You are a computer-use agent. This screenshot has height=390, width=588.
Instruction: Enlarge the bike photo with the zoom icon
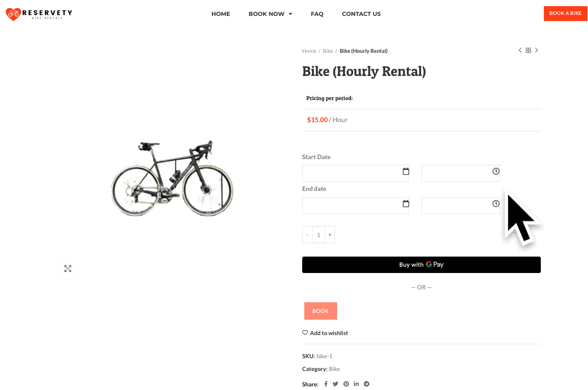coord(67,268)
